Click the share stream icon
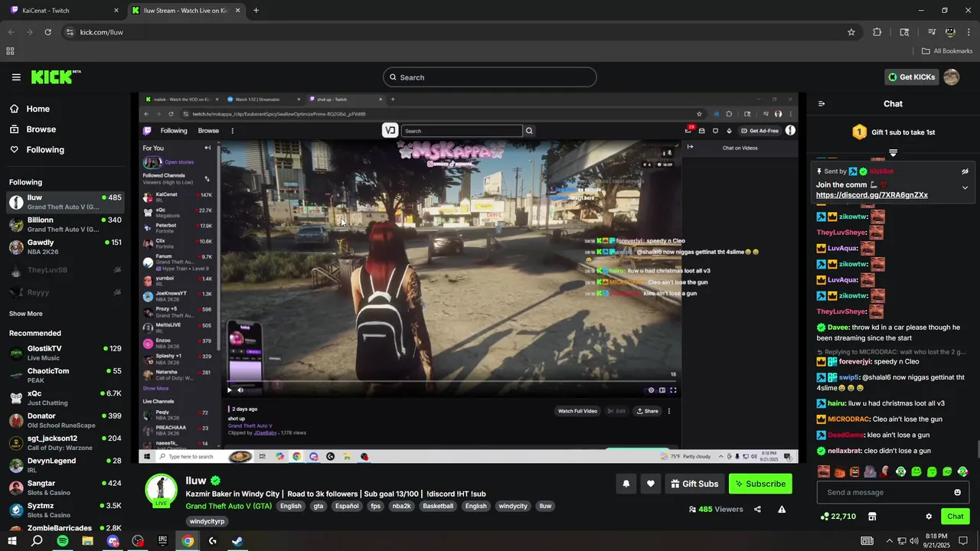The height and width of the screenshot is (551, 980). [x=757, y=510]
